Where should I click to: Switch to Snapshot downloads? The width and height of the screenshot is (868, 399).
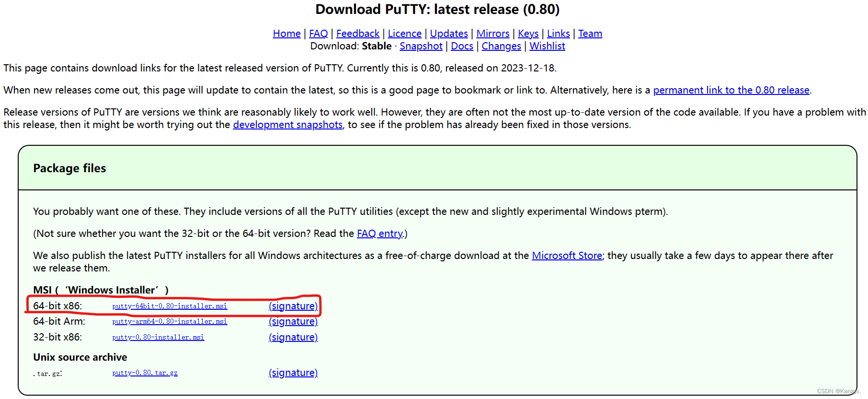click(x=421, y=46)
